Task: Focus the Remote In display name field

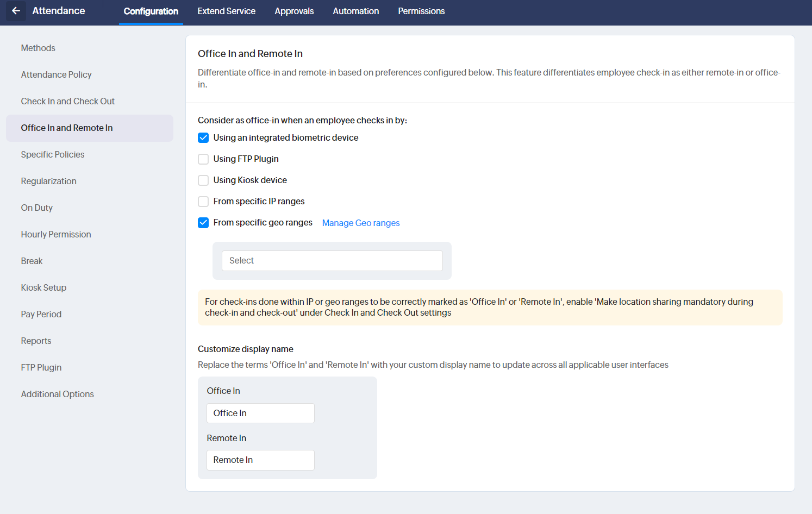Action: [x=260, y=460]
